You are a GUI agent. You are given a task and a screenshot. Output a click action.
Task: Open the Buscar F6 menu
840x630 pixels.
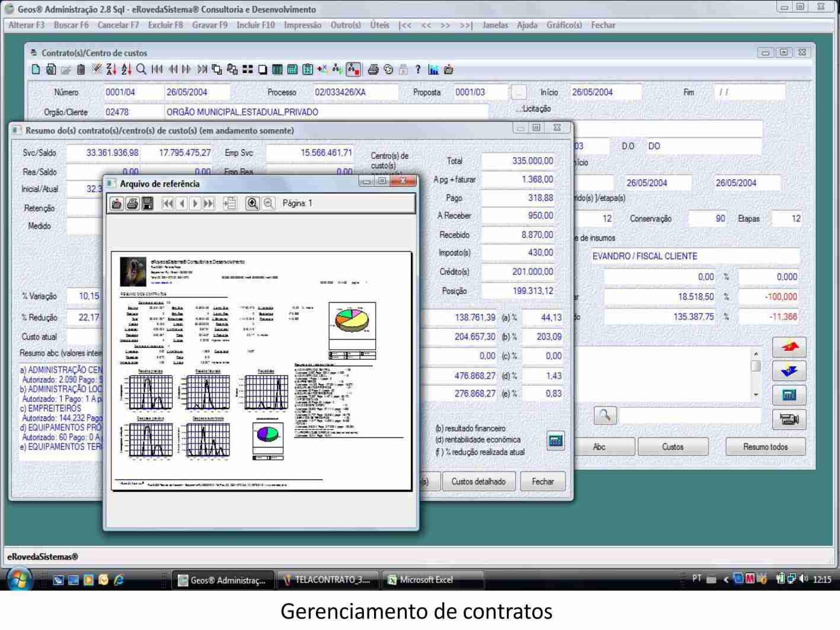(x=71, y=25)
